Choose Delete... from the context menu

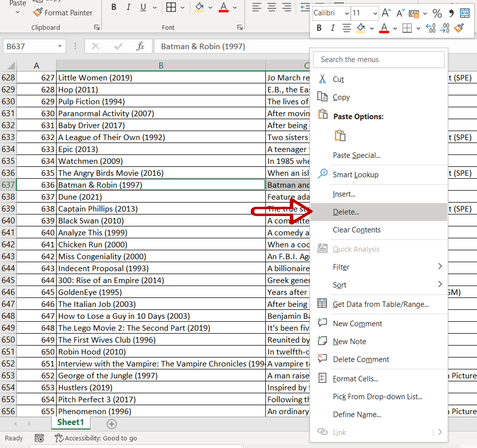[346, 212]
